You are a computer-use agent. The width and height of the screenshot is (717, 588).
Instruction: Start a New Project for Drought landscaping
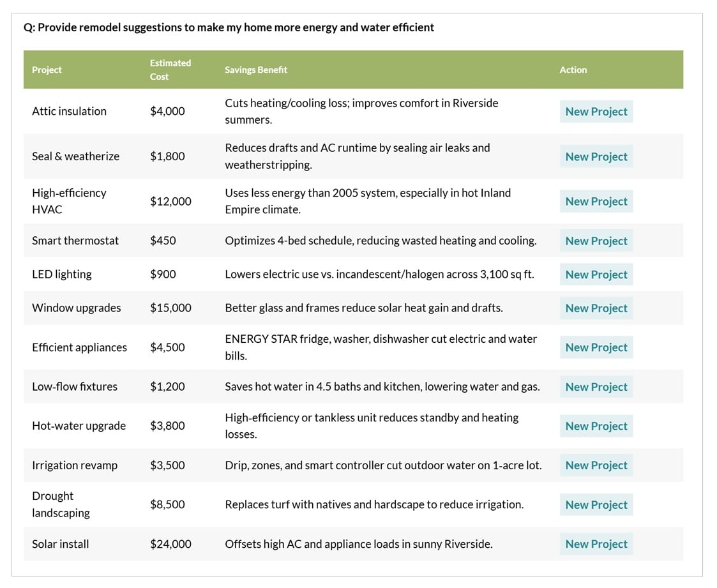[x=595, y=504]
